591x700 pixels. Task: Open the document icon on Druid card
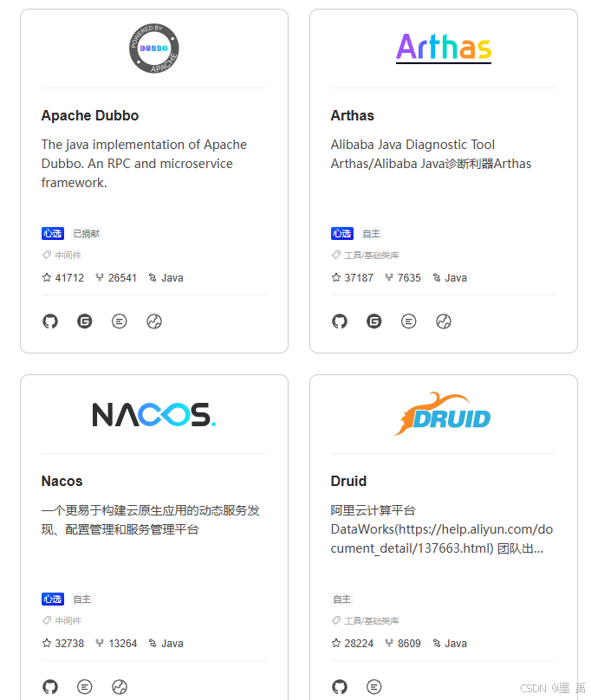coord(373,687)
